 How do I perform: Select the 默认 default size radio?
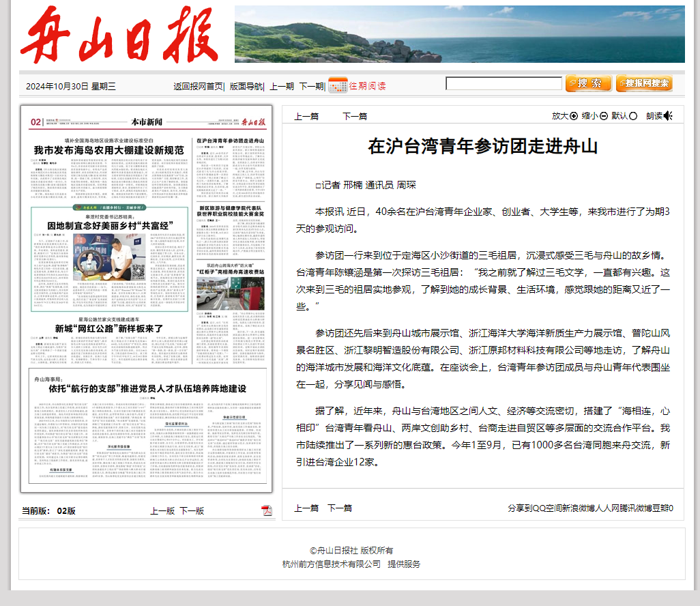point(633,116)
